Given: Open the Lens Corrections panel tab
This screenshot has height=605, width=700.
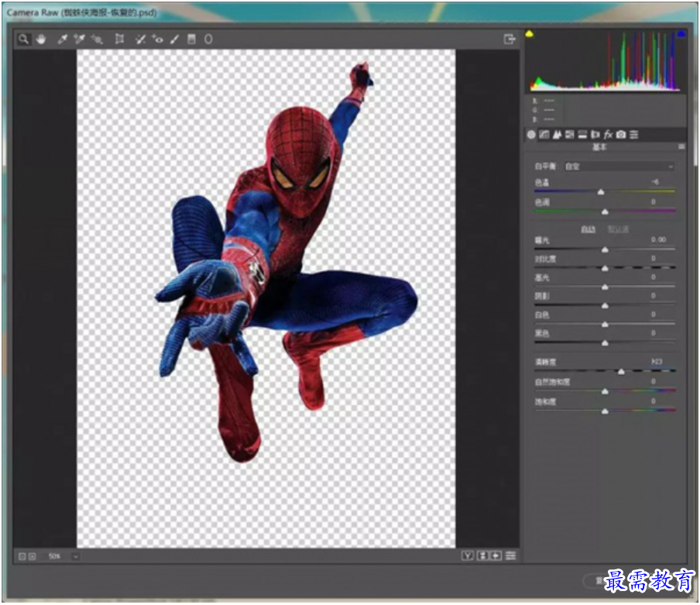Looking at the screenshot, I should 595,134.
